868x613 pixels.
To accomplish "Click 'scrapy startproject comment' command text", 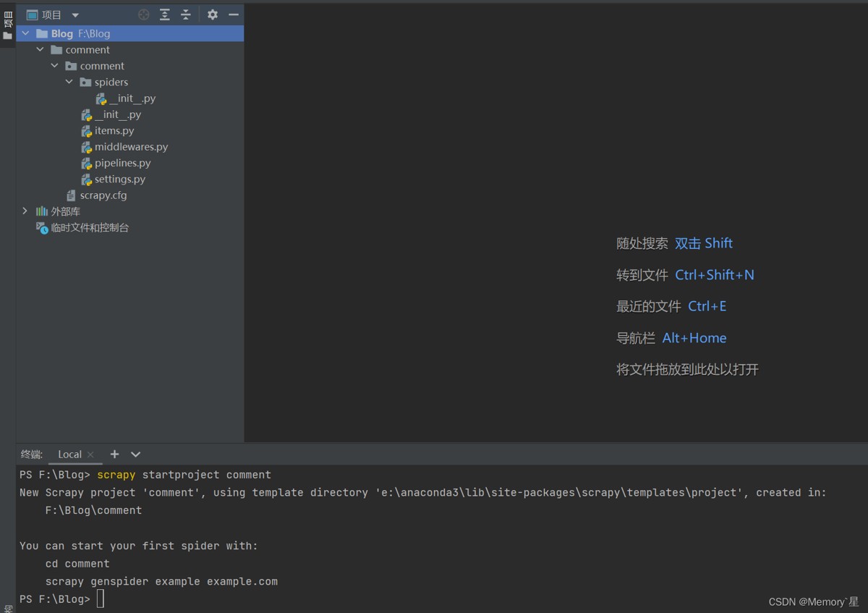I will point(184,475).
